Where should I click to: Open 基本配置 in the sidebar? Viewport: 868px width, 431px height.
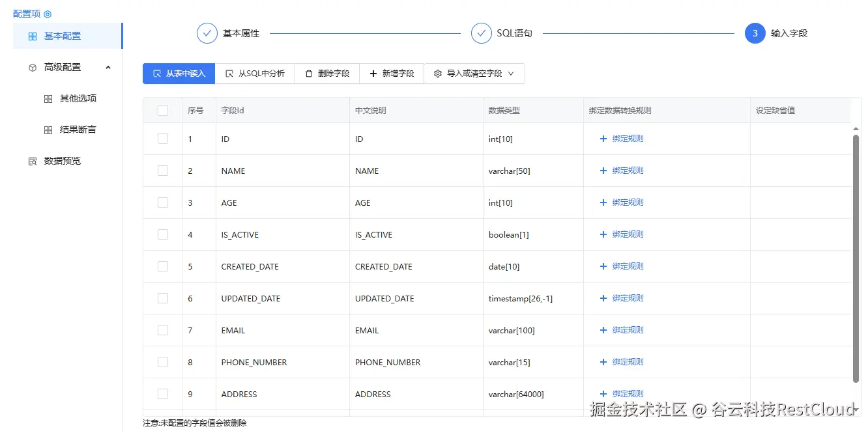point(68,36)
